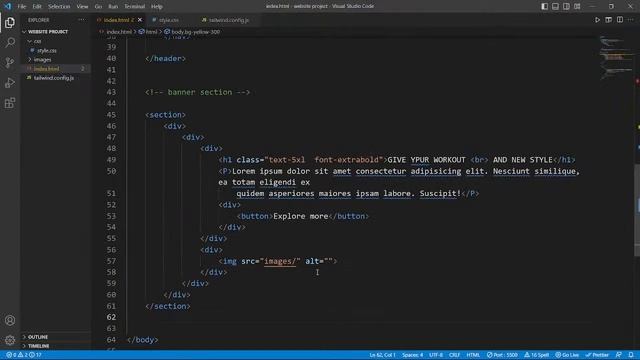Open style.css in the explorer
This screenshot has width=640, height=360.
(x=47, y=51)
